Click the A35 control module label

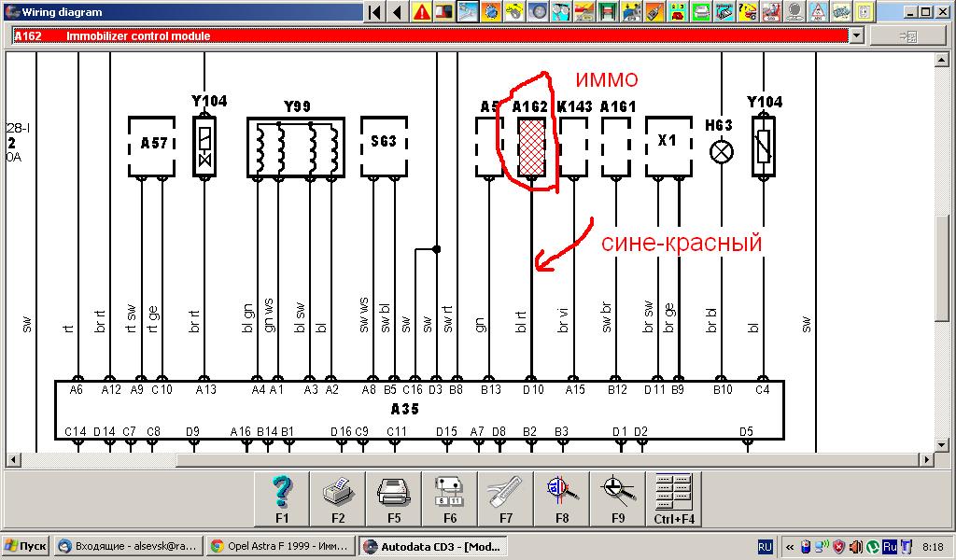pos(405,409)
